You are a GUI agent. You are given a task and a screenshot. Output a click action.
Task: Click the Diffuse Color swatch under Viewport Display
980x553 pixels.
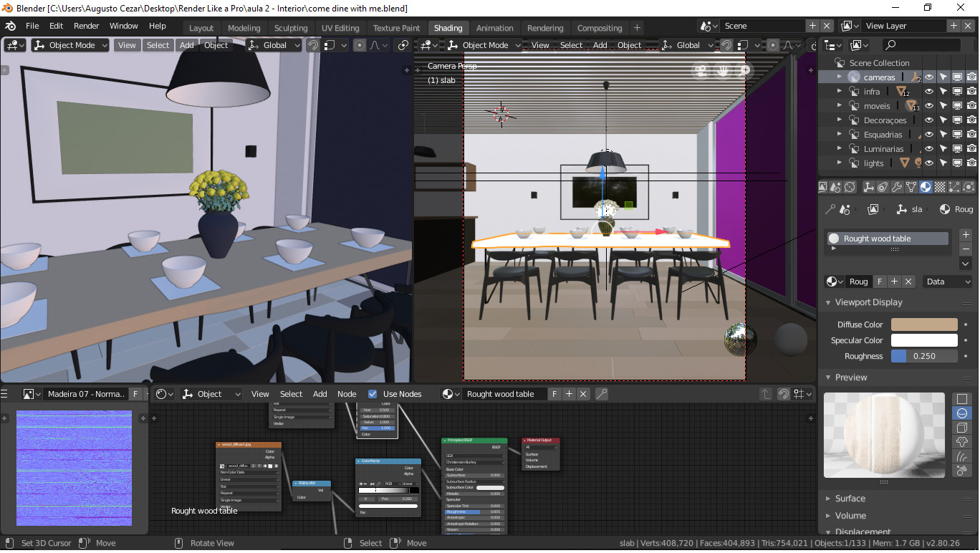(x=923, y=324)
